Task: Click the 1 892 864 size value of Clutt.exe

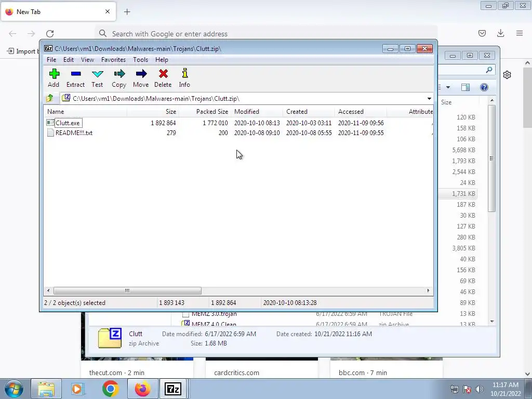Action: pos(163,123)
